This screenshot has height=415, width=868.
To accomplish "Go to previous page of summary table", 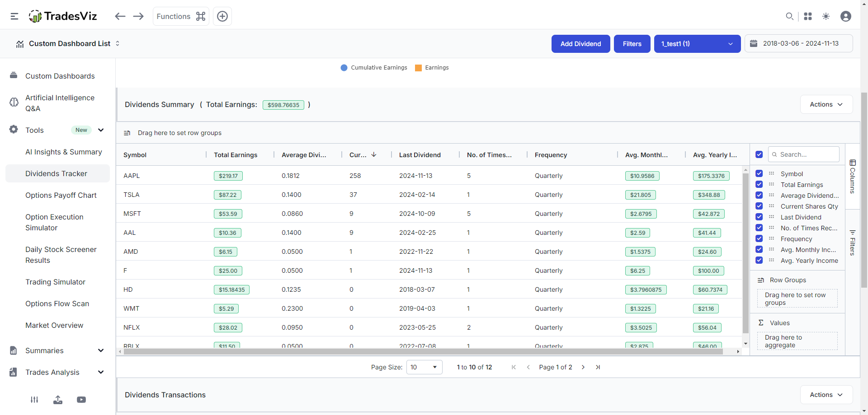I will click(528, 367).
